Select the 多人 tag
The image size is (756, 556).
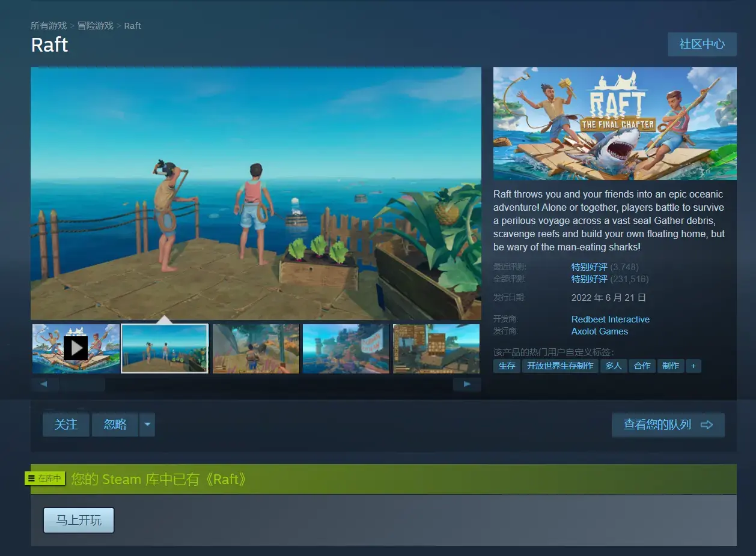[x=614, y=366]
